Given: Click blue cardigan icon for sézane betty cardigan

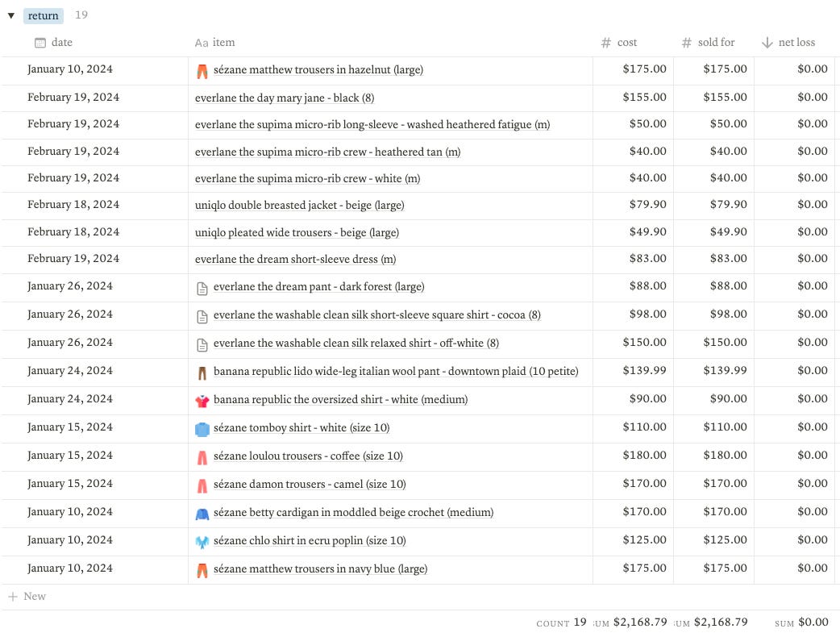Looking at the screenshot, I should tap(202, 514).
